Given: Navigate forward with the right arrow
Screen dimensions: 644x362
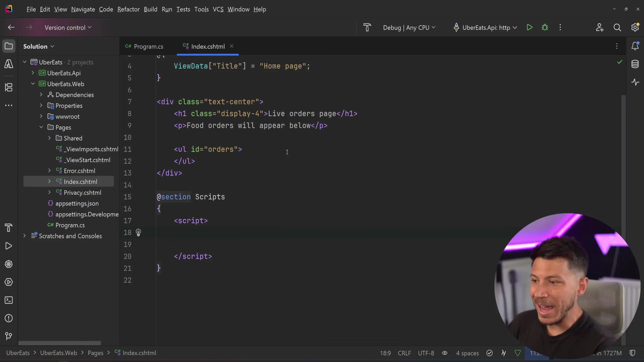Looking at the screenshot, I should [29, 27].
